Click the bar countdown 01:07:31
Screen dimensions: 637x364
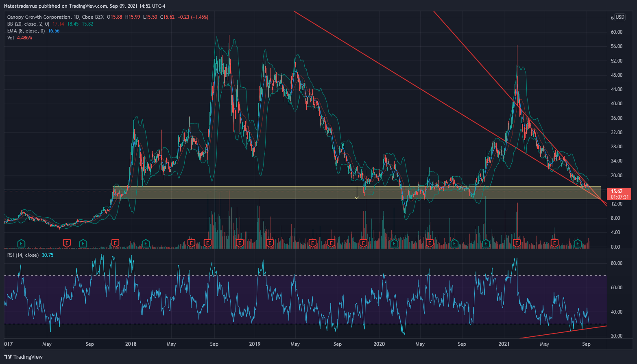[620, 197]
